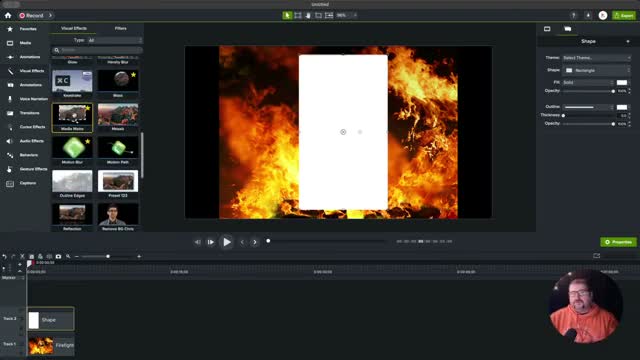This screenshot has height=360, width=640.
Task: Open the Media bin tab
Action: pyautogui.click(x=24, y=43)
